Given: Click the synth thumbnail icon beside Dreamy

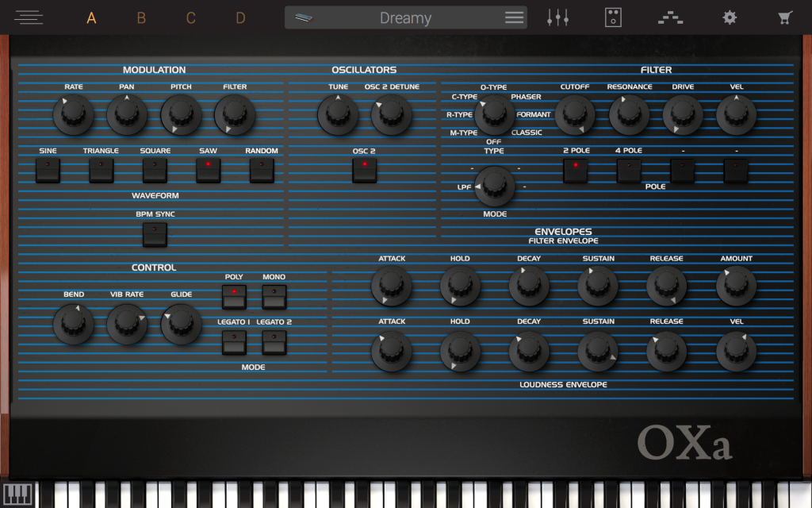Looking at the screenshot, I should point(304,17).
